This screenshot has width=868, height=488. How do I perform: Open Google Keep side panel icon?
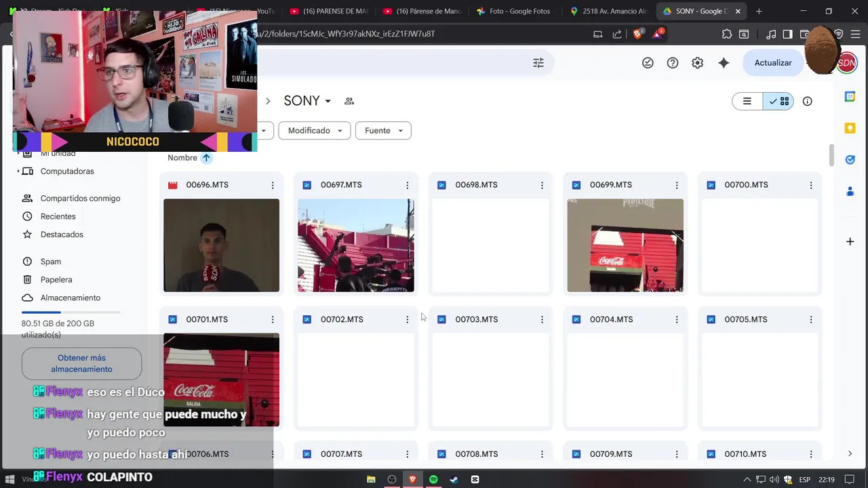(850, 128)
